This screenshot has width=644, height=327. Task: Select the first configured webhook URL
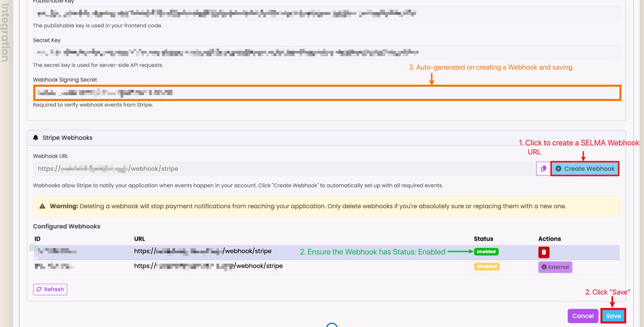point(202,251)
